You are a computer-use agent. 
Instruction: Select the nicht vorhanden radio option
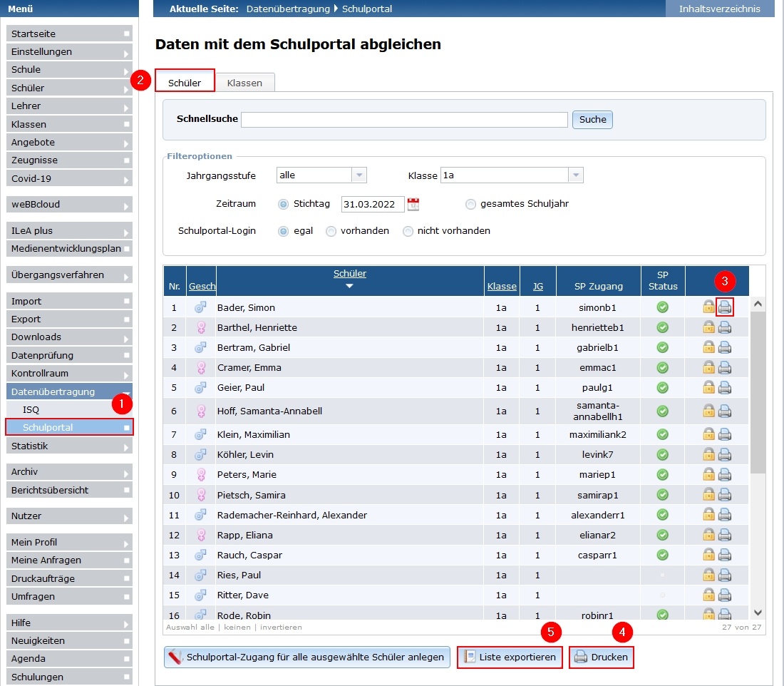tap(408, 231)
